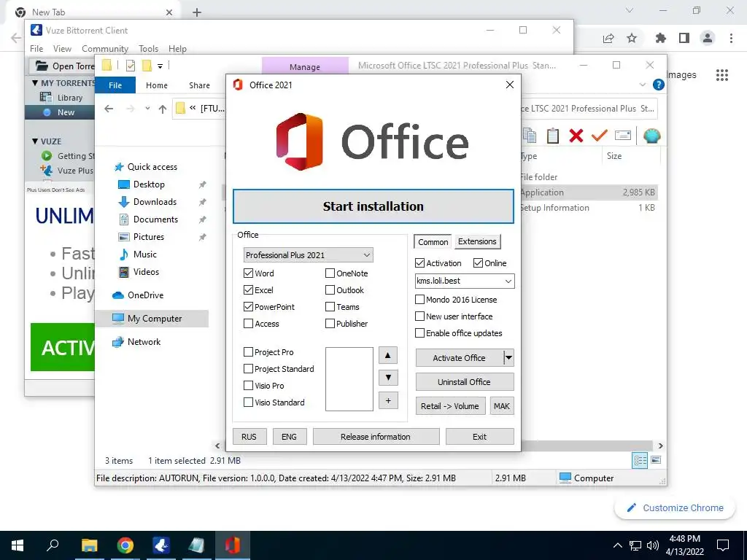Select Downloads in the navigation pane

pyautogui.click(x=155, y=202)
